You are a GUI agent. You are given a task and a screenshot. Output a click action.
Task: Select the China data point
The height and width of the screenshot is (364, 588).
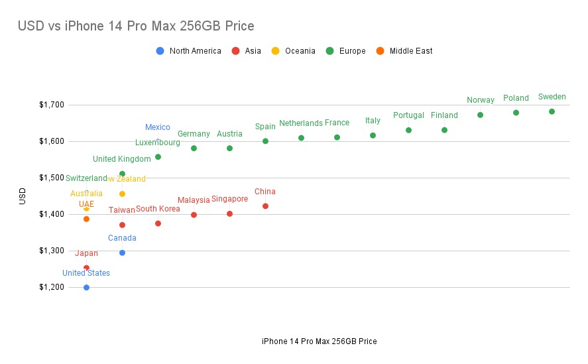[265, 206]
